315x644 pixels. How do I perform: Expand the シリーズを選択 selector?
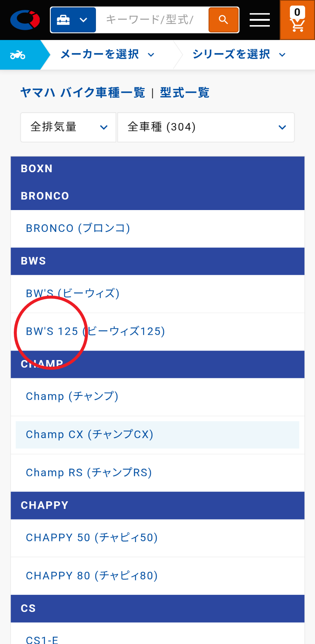239,55
